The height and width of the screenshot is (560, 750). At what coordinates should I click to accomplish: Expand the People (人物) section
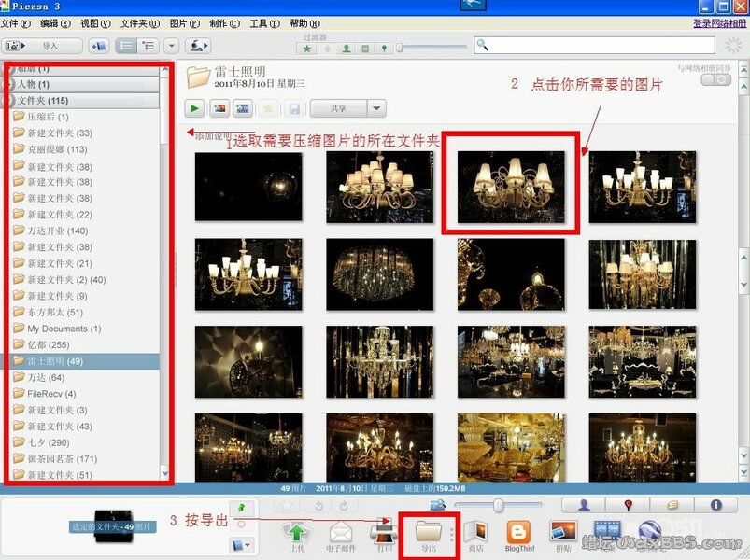[33, 84]
